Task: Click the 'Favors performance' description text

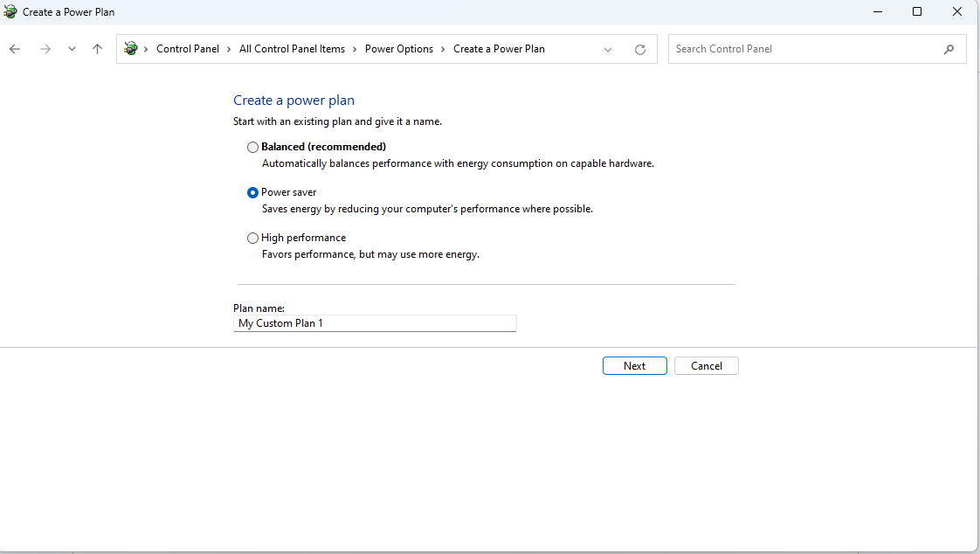Action: pyautogui.click(x=370, y=254)
